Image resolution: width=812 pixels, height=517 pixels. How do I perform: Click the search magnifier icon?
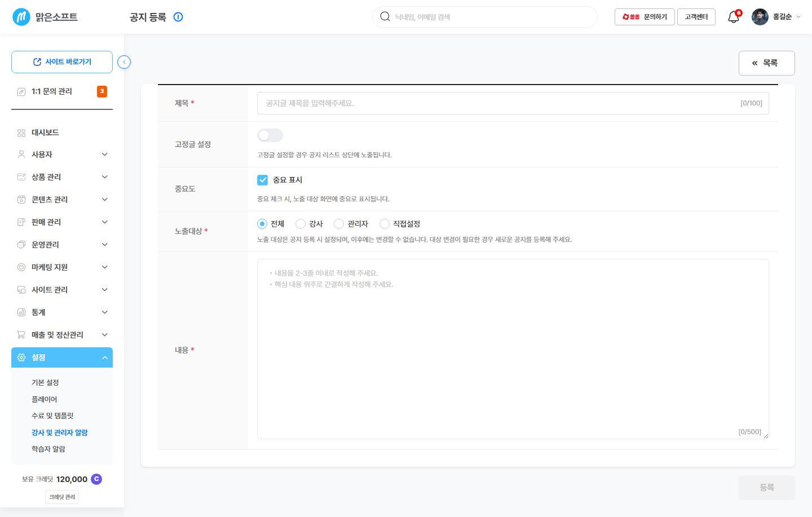coord(385,16)
